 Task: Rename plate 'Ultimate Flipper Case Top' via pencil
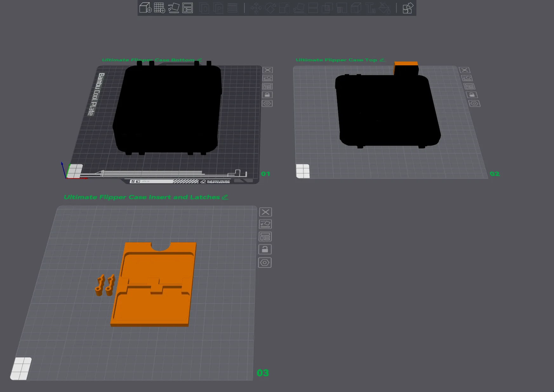point(382,60)
